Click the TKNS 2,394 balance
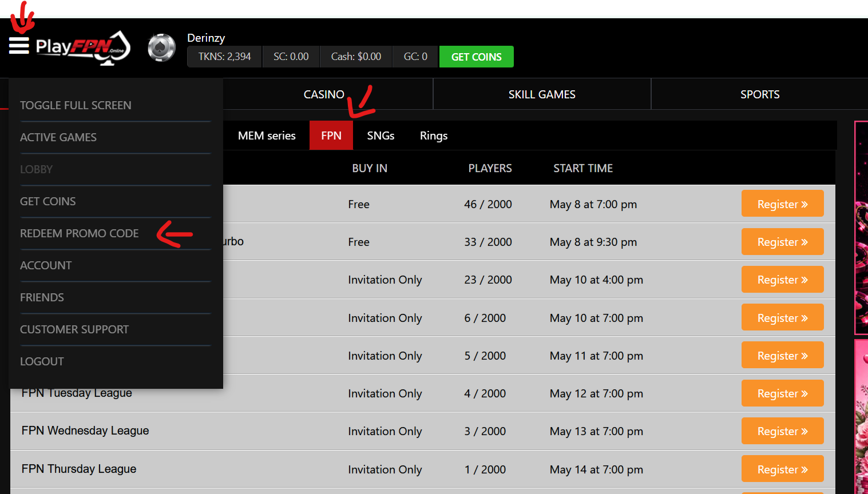The height and width of the screenshot is (494, 868). (x=224, y=57)
